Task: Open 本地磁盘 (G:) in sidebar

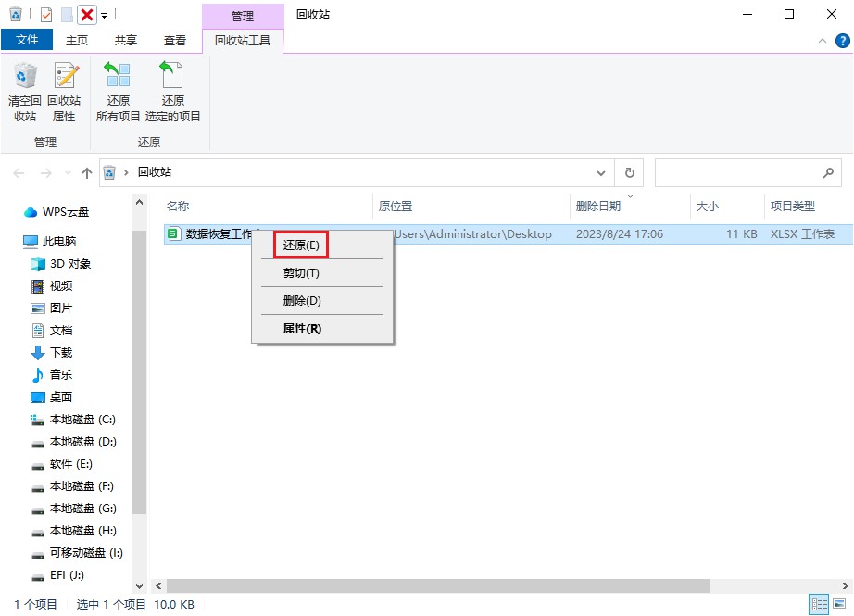Action: (x=73, y=509)
